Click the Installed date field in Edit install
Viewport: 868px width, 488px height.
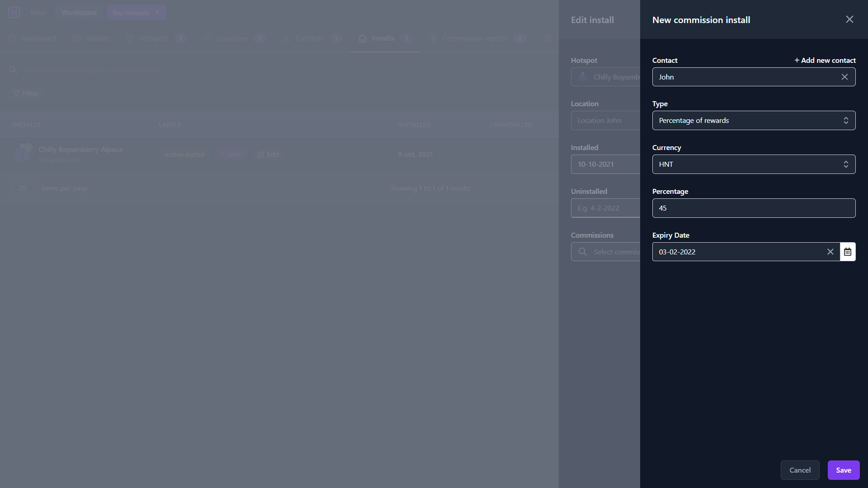(605, 164)
